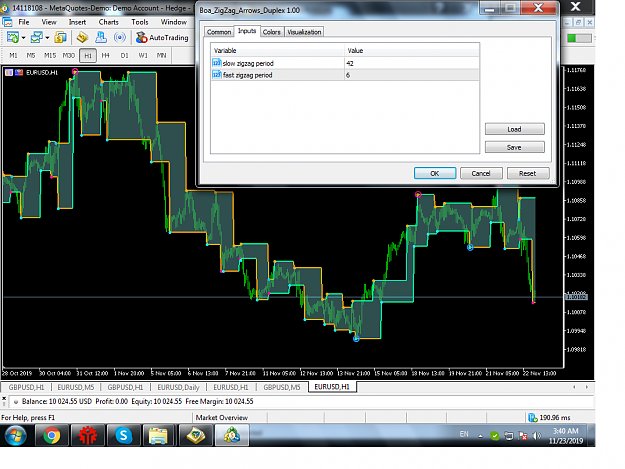The height and width of the screenshot is (469, 625).
Task: Open Market Watch with the gold dollar icon
Action: click(x=61, y=37)
